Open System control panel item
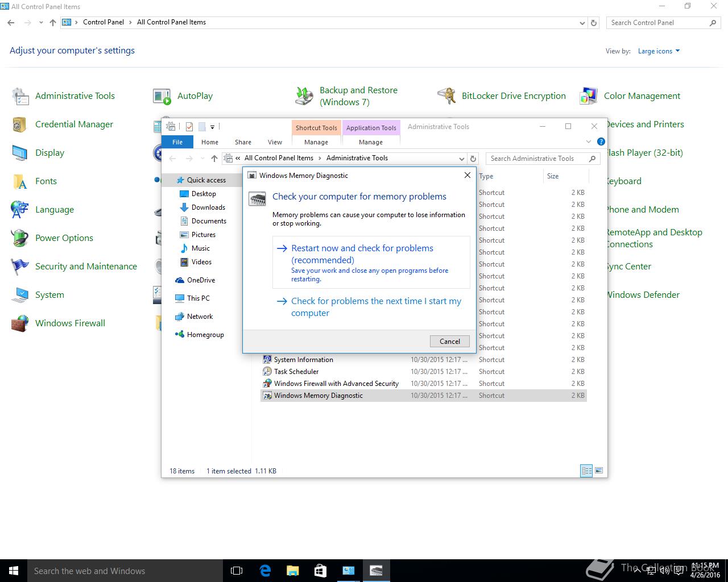 click(x=38, y=295)
